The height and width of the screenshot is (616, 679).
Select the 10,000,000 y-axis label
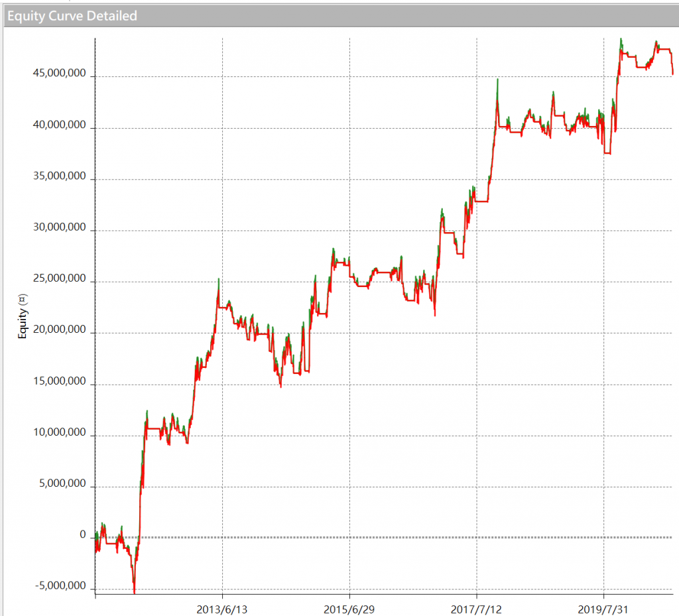tap(59, 434)
